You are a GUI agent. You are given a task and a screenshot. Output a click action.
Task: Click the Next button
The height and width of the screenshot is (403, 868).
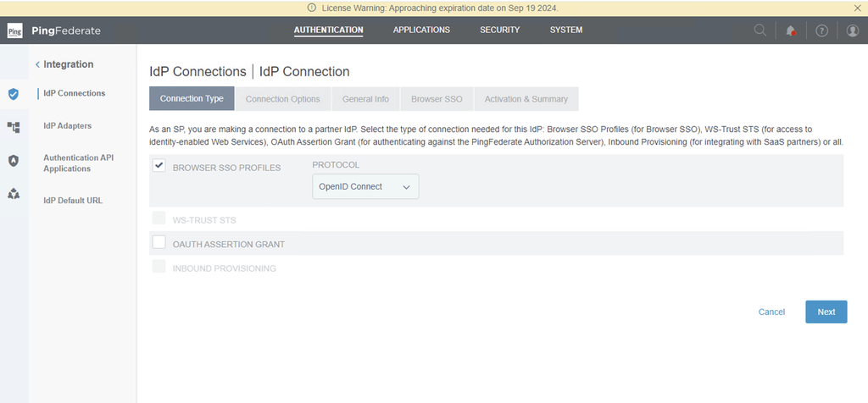(826, 312)
